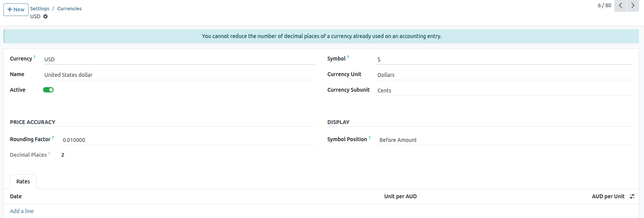The width and height of the screenshot is (644, 218).
Task: Edit the Currency Subunit field Cents
Action: point(504,91)
